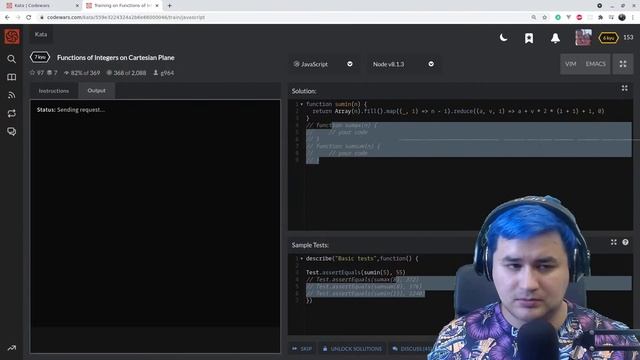Screen dimensions: 640x360
Task: Expand the Sample Tests panel
Action: (613, 242)
